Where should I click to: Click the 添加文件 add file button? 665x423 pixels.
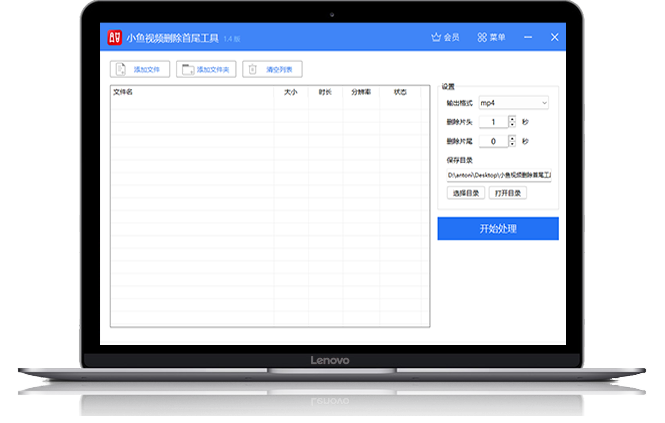tap(140, 69)
